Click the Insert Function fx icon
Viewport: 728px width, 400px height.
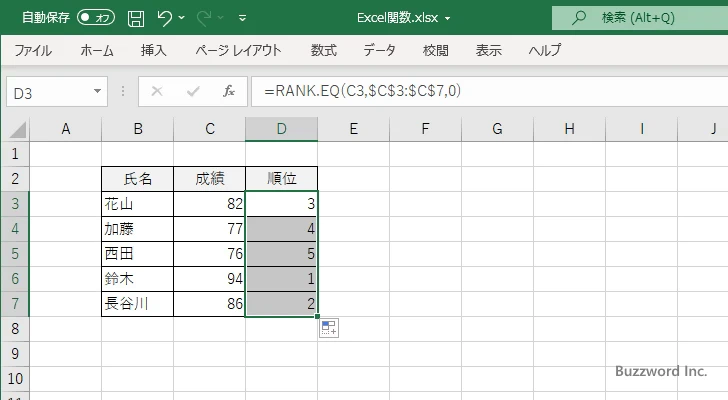point(228,91)
